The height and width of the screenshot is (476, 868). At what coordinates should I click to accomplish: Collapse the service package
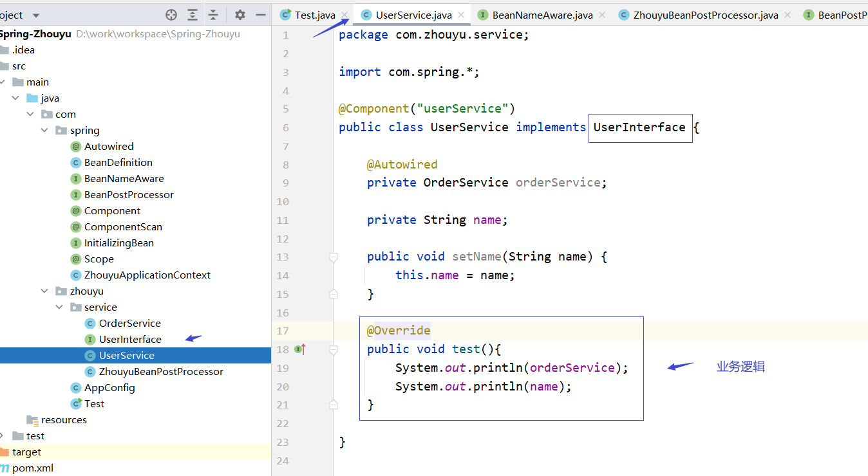tap(60, 307)
